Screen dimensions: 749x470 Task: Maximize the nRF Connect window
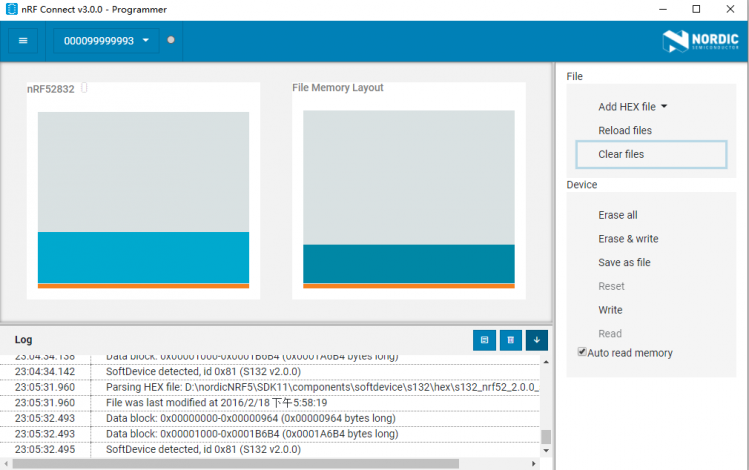[x=696, y=9]
